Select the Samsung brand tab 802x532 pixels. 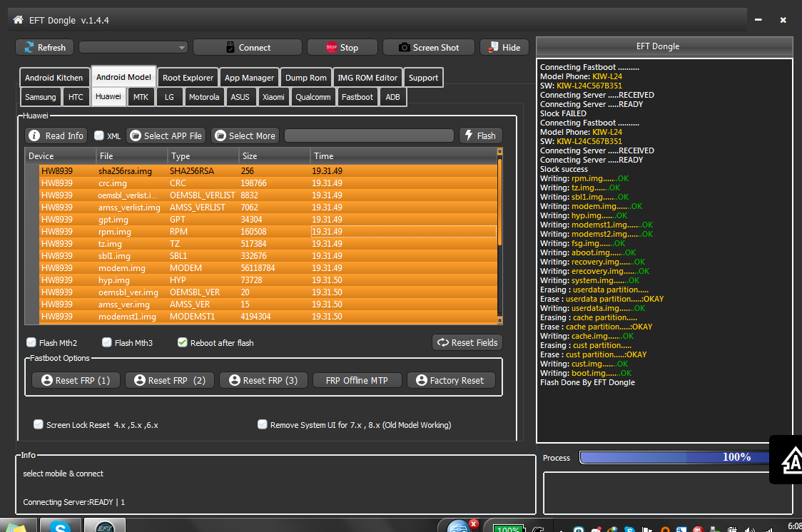click(41, 97)
